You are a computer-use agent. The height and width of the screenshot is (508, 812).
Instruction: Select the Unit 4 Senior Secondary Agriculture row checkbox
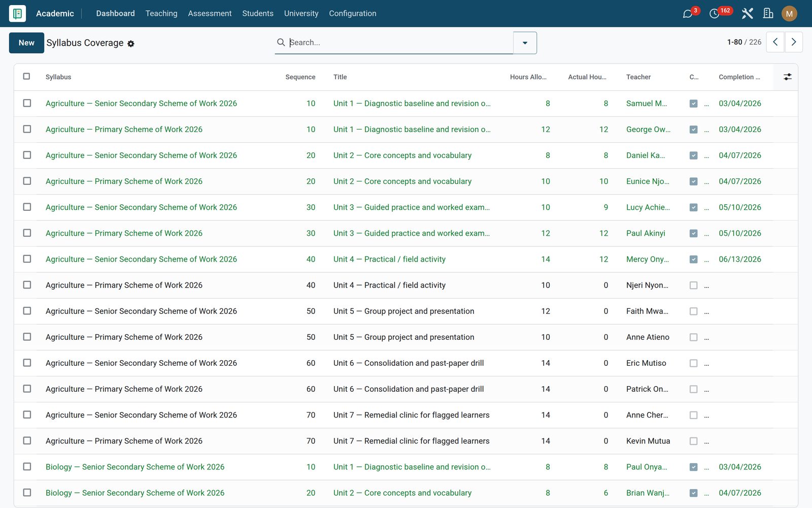tap(27, 259)
